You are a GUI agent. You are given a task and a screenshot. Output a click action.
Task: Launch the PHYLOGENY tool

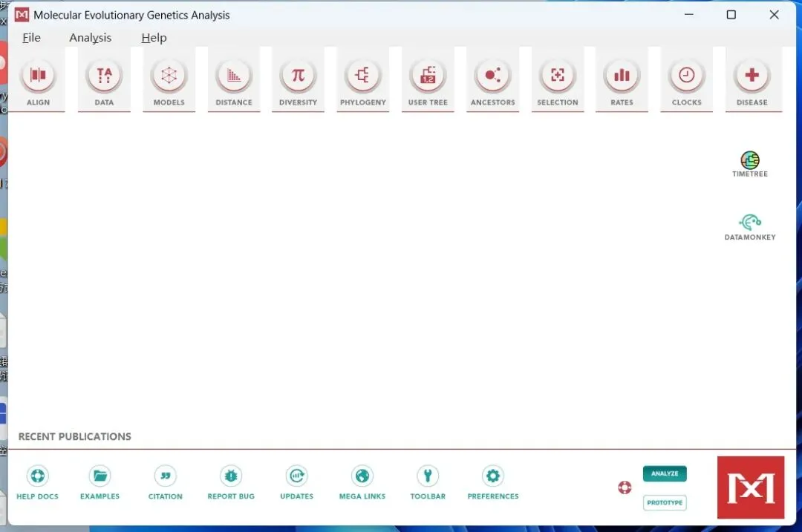pos(363,82)
